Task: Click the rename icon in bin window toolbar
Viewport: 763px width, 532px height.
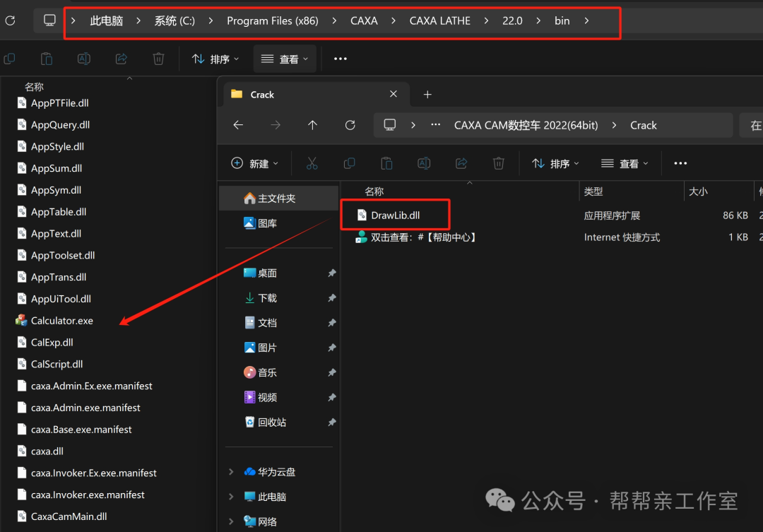Action: point(83,59)
